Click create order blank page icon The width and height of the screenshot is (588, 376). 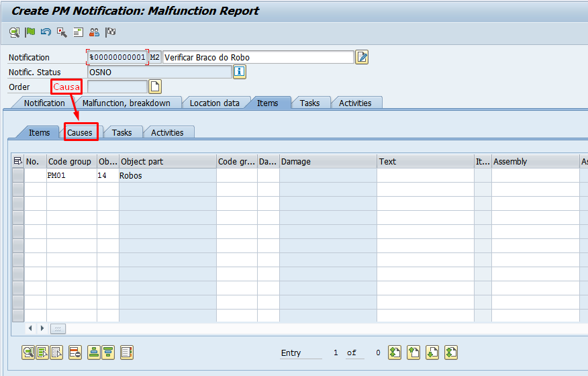coord(155,87)
